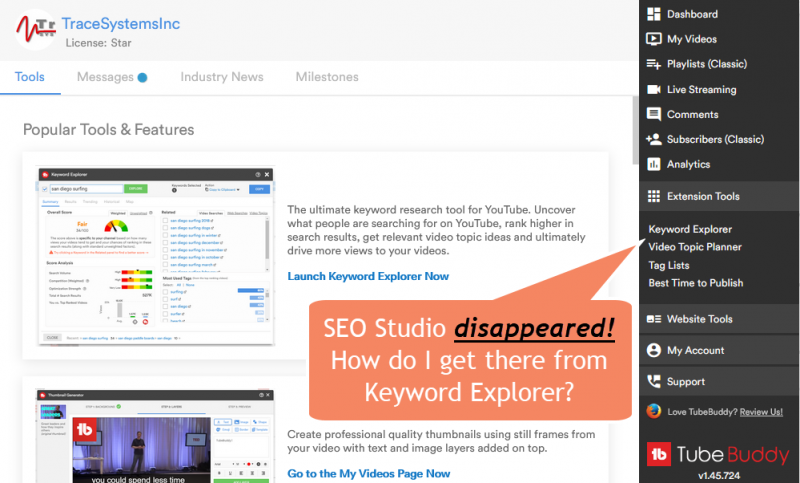Click the Live Streaming camera icon

pos(653,89)
